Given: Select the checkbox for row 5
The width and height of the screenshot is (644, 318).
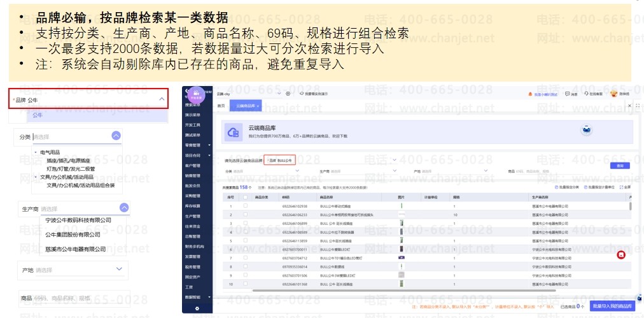Looking at the screenshot, I should [x=245, y=241].
